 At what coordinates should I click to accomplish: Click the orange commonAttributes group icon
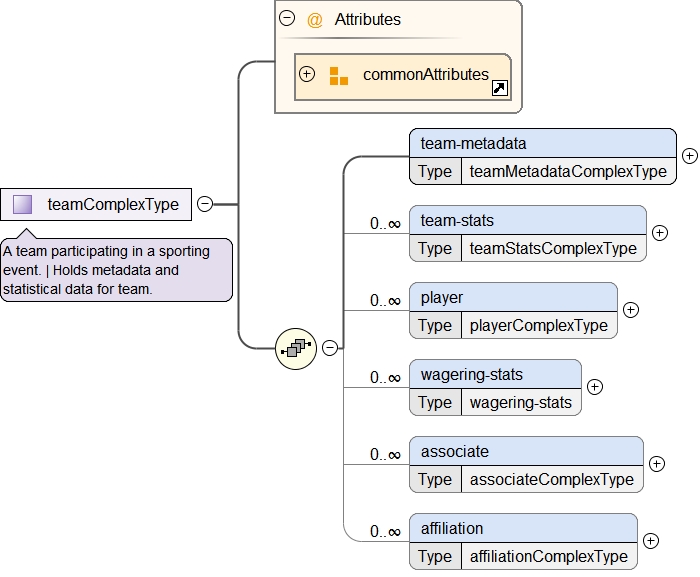(339, 76)
